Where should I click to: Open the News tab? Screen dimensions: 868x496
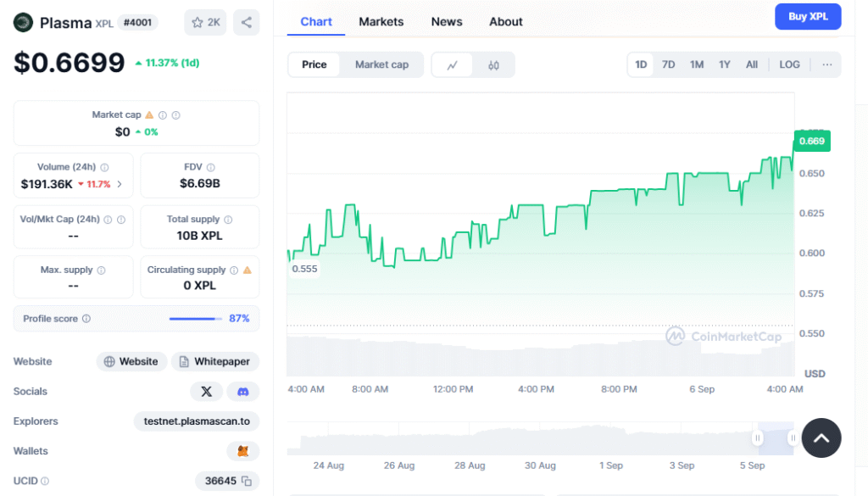pos(447,21)
